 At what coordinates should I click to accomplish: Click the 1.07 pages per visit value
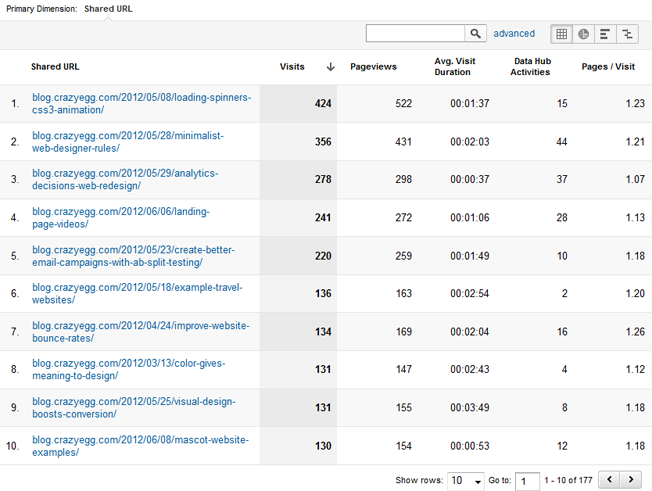click(x=635, y=179)
